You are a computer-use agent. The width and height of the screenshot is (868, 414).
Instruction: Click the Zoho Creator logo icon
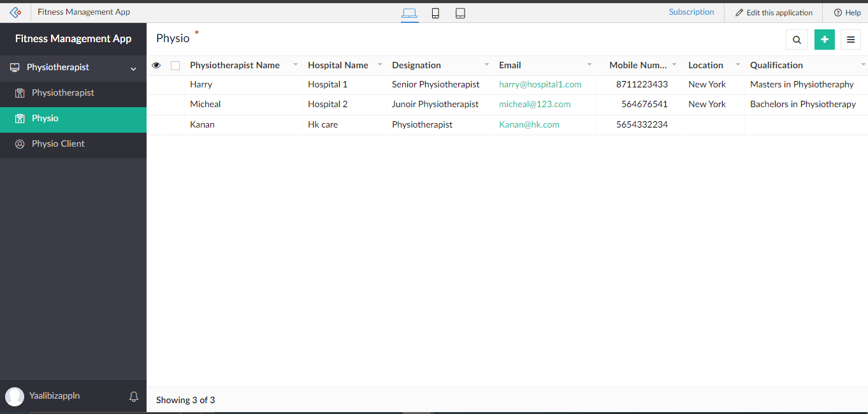click(x=15, y=12)
